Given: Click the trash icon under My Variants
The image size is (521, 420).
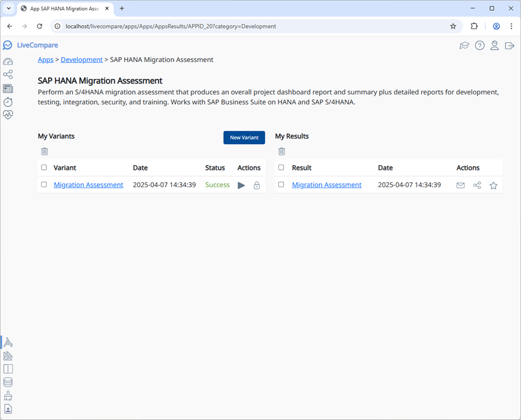Looking at the screenshot, I should (x=45, y=151).
